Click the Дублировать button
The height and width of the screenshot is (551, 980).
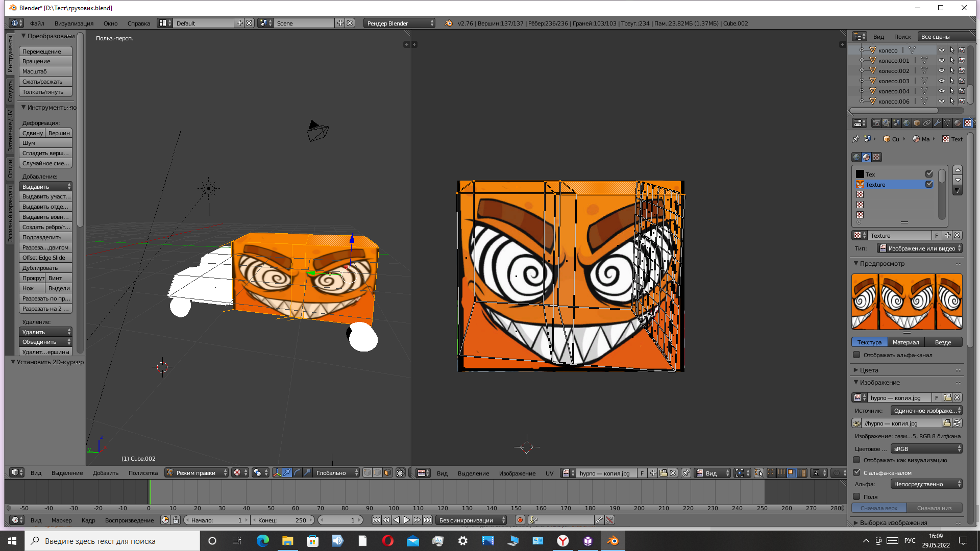(45, 268)
